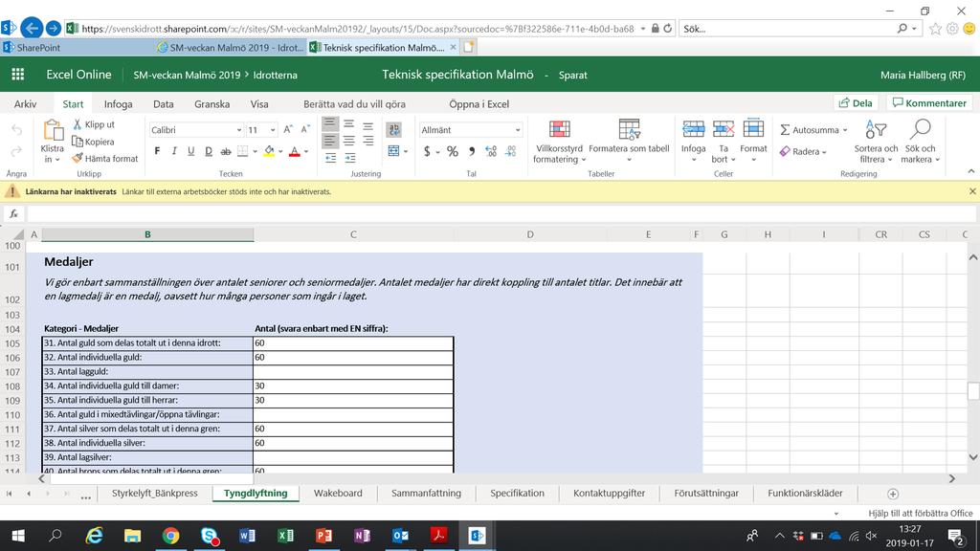This screenshot has height=551, width=980.
Task: Center text horizontally
Action: [348, 142]
